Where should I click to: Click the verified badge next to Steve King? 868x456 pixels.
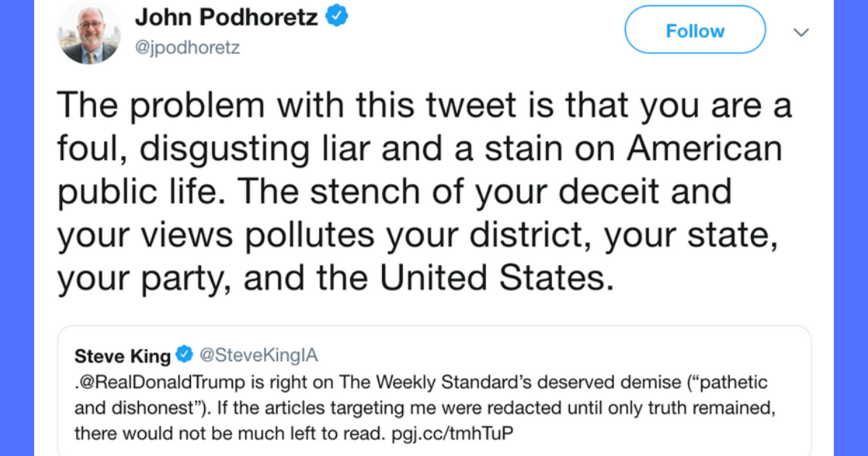point(184,356)
